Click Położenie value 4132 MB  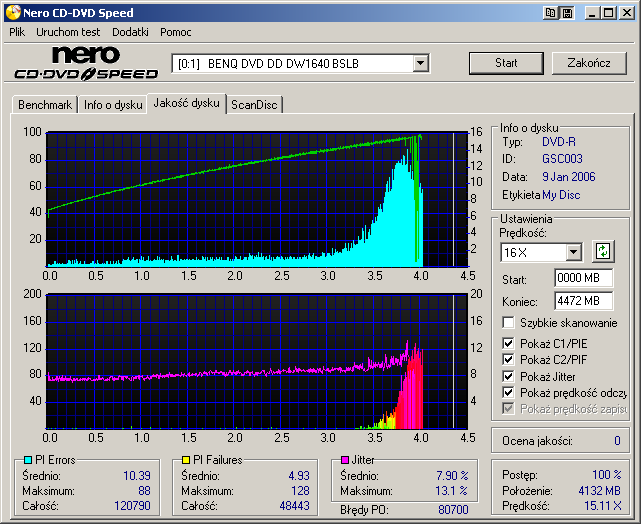coord(600,490)
